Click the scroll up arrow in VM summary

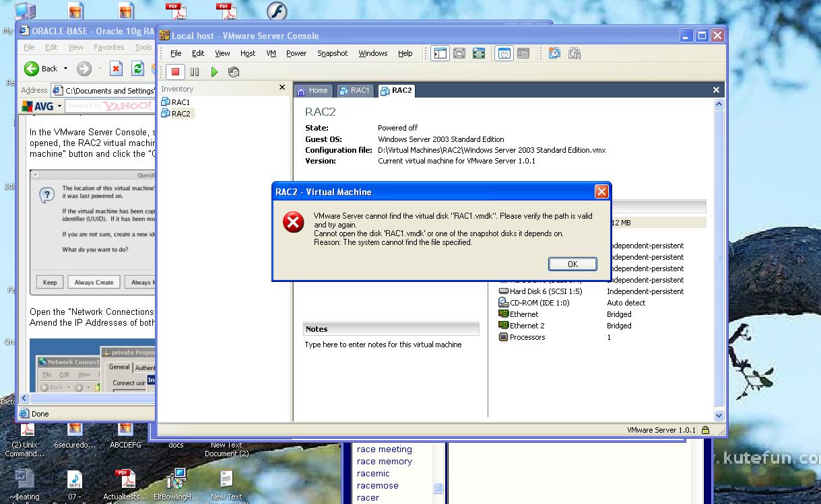[x=719, y=104]
